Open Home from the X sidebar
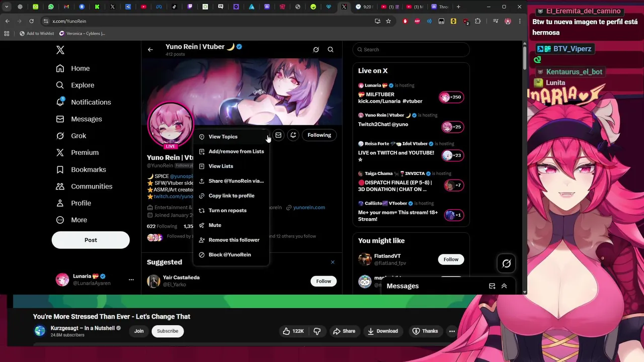Screen dimensions: 644x362 (x=73, y=68)
